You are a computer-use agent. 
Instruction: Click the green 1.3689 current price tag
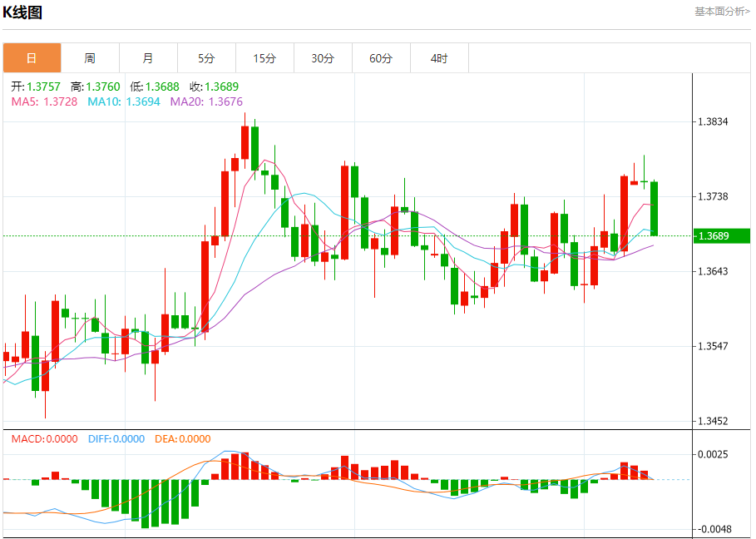coord(722,235)
